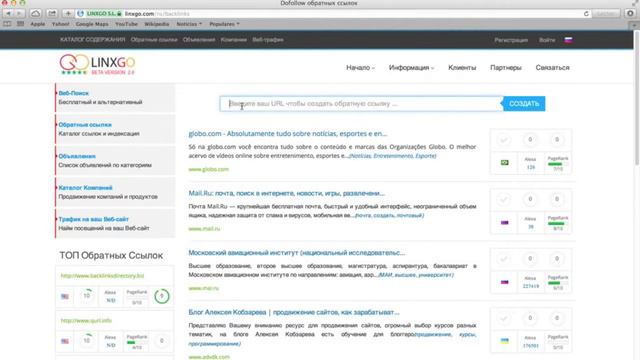Toggle the checkmark circle in Mail.Ru card

pos(504,199)
